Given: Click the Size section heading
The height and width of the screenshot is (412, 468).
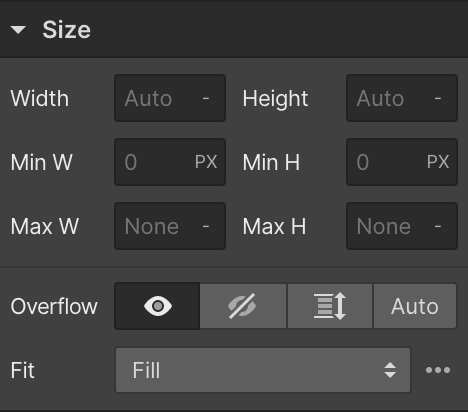Looking at the screenshot, I should coord(66,30).
